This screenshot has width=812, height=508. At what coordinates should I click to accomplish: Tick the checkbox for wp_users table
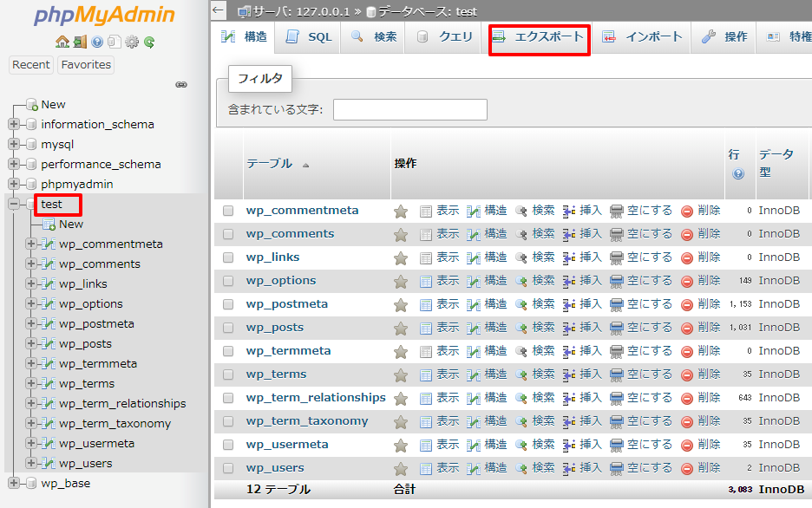(x=228, y=468)
